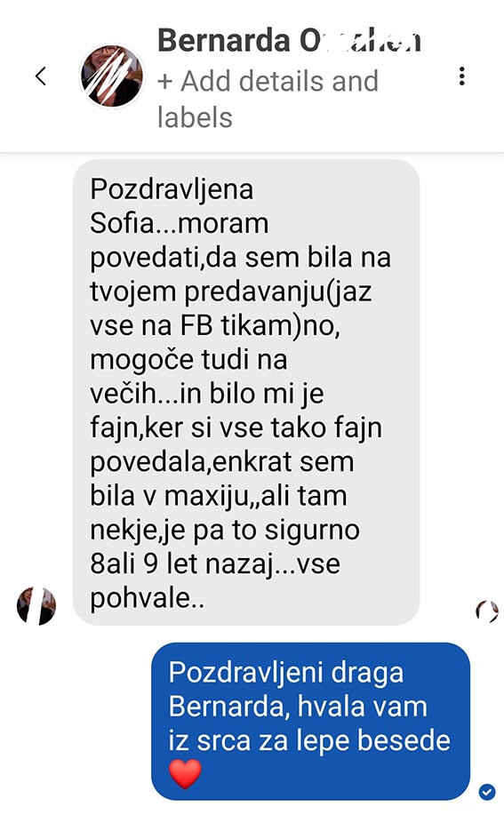This screenshot has height=815, width=504.
Task: Tap 'iz srca za lepe besede' line
Action: pos(309,740)
